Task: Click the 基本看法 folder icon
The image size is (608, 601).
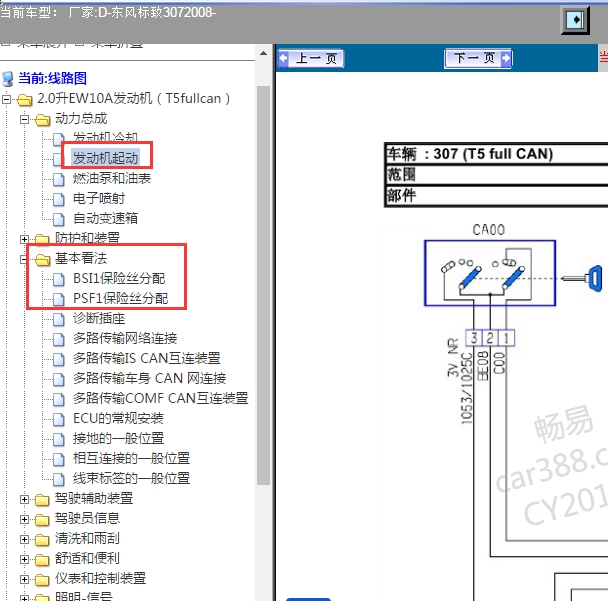Action: click(43, 259)
